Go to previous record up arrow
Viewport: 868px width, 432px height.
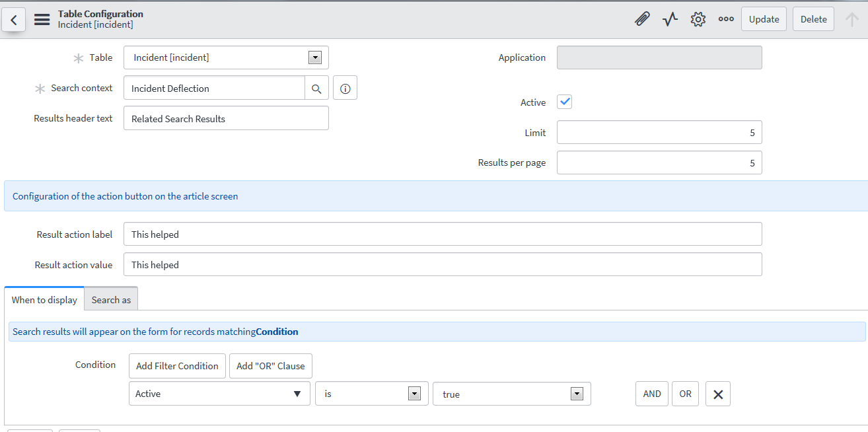tap(851, 19)
